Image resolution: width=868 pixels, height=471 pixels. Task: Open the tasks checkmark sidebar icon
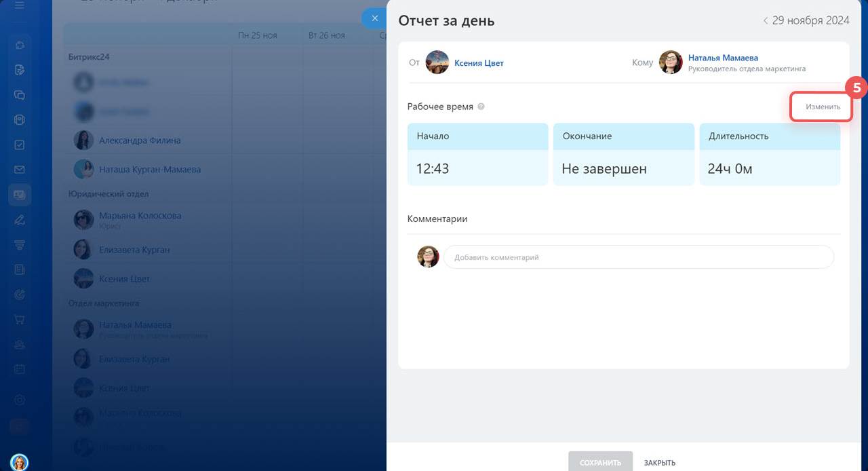pyautogui.click(x=20, y=145)
